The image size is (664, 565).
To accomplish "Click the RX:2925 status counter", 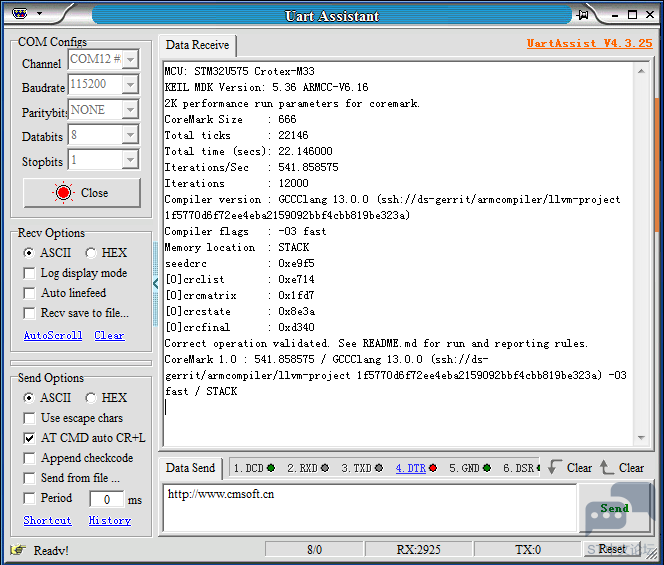I will (x=418, y=550).
